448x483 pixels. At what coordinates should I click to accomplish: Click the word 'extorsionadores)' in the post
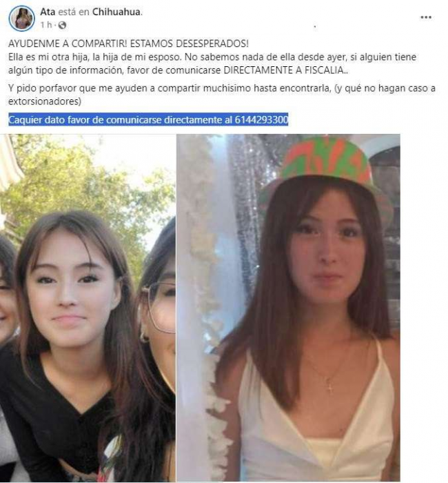coord(45,101)
